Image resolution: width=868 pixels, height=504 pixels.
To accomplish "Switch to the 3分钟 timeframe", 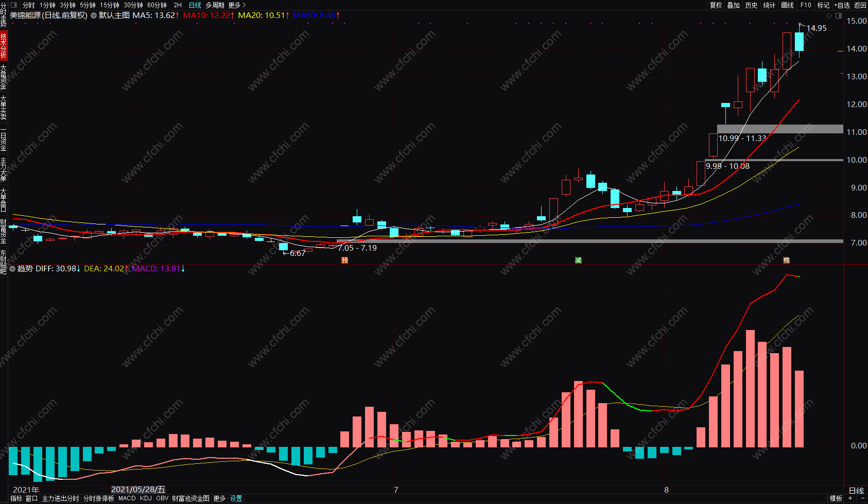I will click(67, 5).
